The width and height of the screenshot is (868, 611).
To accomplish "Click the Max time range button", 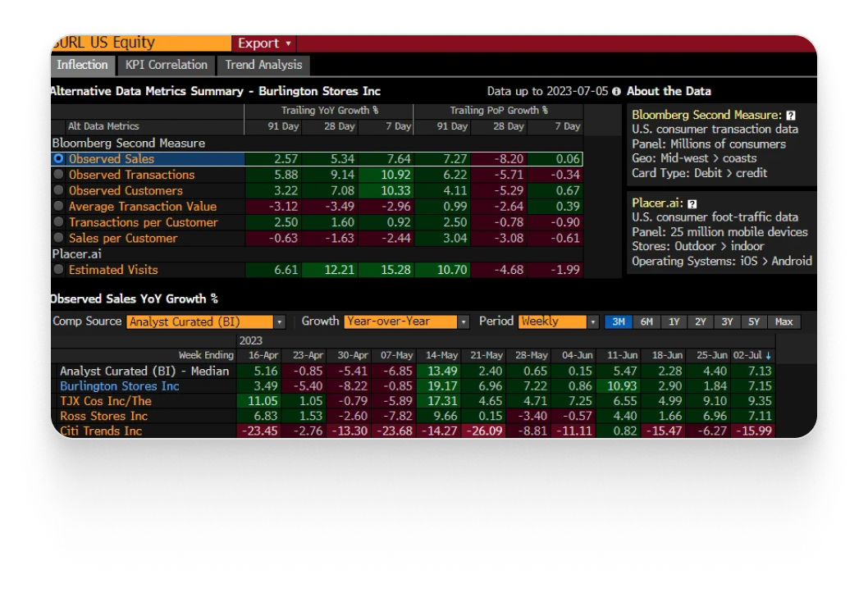I will [x=783, y=322].
